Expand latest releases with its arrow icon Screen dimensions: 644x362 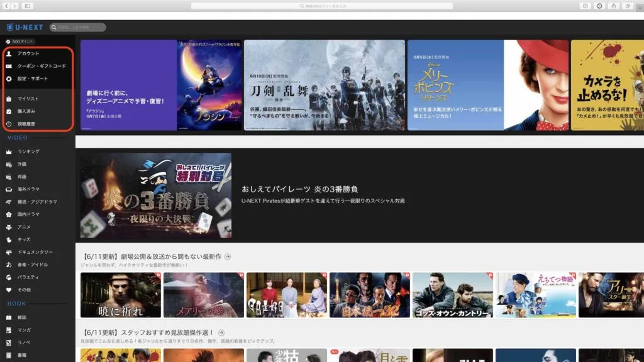228,256
